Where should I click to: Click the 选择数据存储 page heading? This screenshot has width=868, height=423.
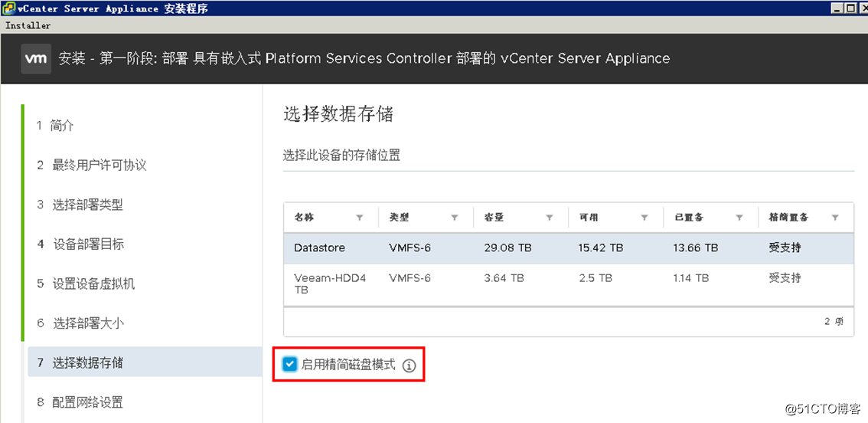[x=338, y=114]
